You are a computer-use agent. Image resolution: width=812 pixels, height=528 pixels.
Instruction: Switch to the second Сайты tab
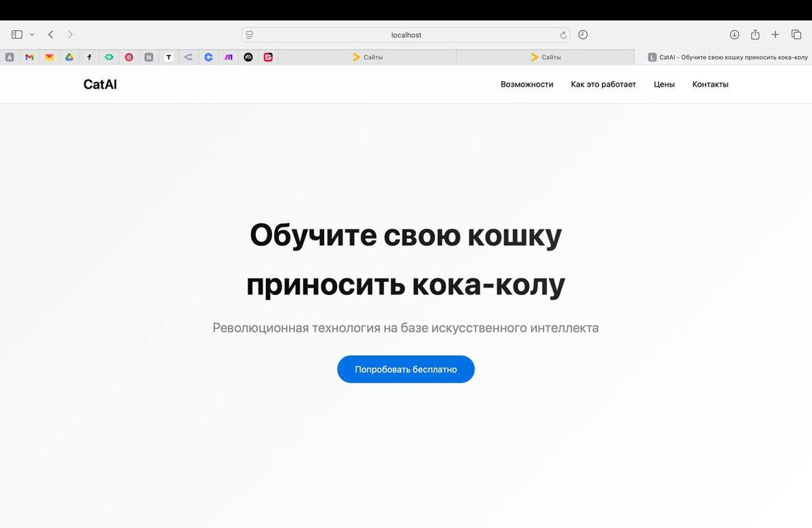click(545, 58)
